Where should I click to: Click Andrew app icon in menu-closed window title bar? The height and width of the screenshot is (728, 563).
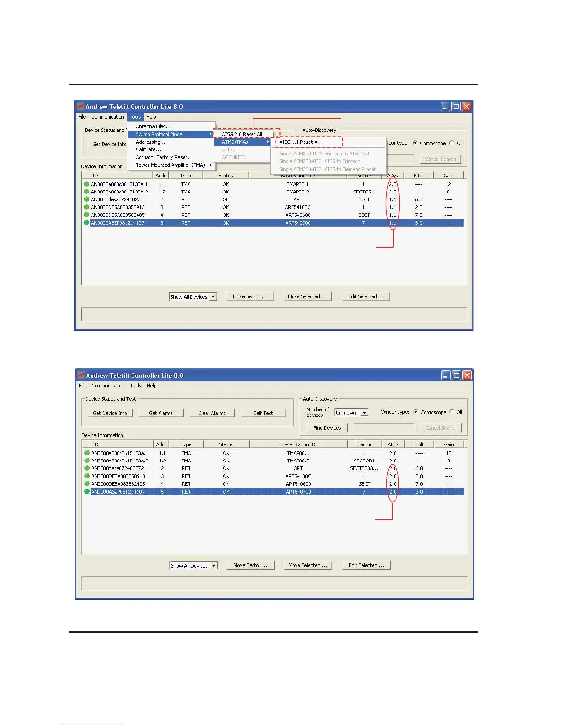coord(81,375)
